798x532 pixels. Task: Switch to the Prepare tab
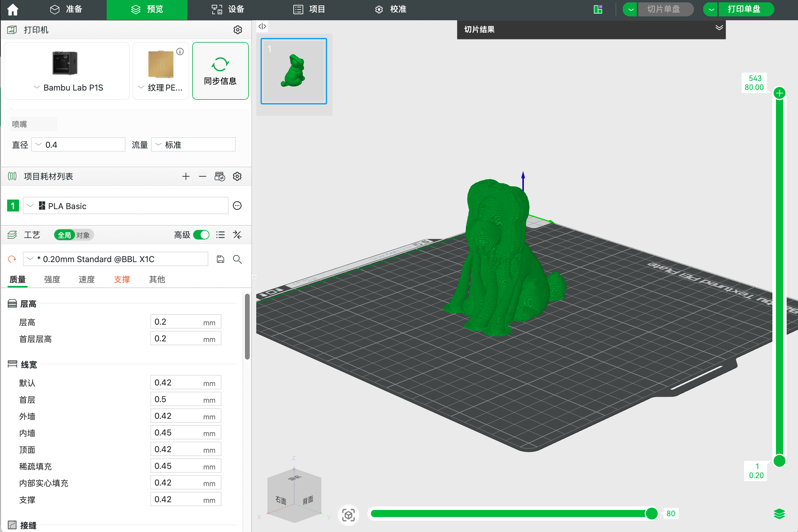(66, 10)
